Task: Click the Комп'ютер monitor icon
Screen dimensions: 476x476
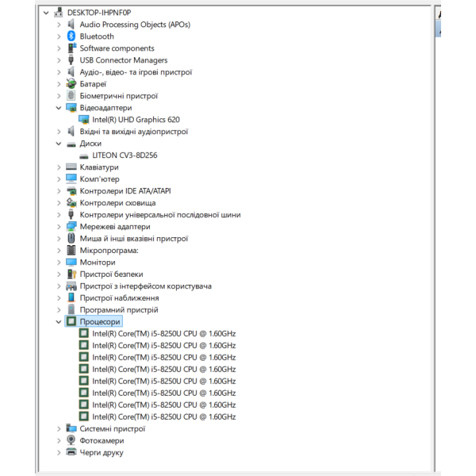Action: point(71,178)
